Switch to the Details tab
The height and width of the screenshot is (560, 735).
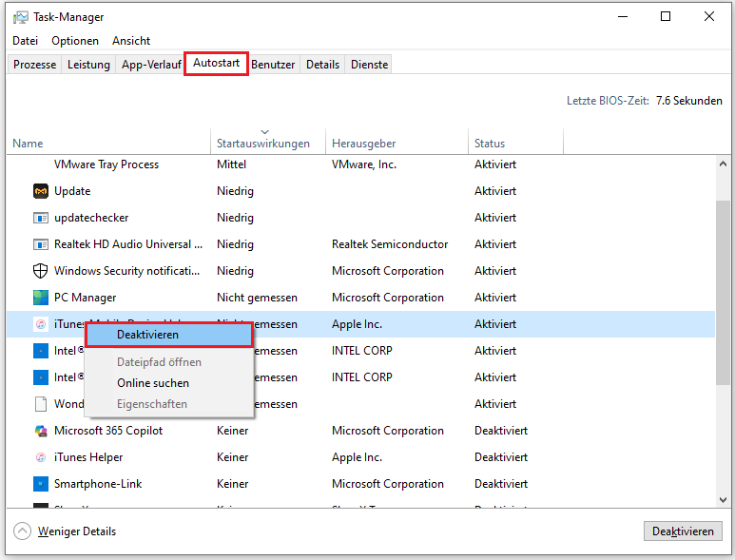tap(322, 65)
